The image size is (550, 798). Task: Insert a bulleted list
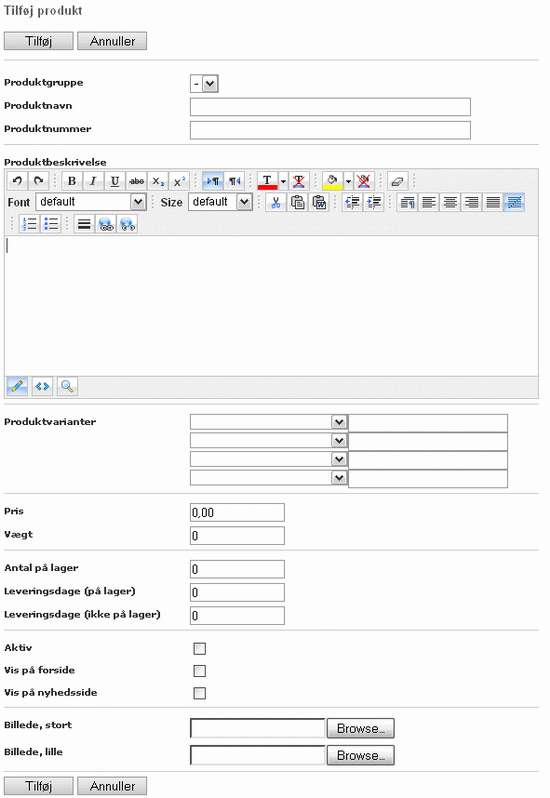(51, 223)
